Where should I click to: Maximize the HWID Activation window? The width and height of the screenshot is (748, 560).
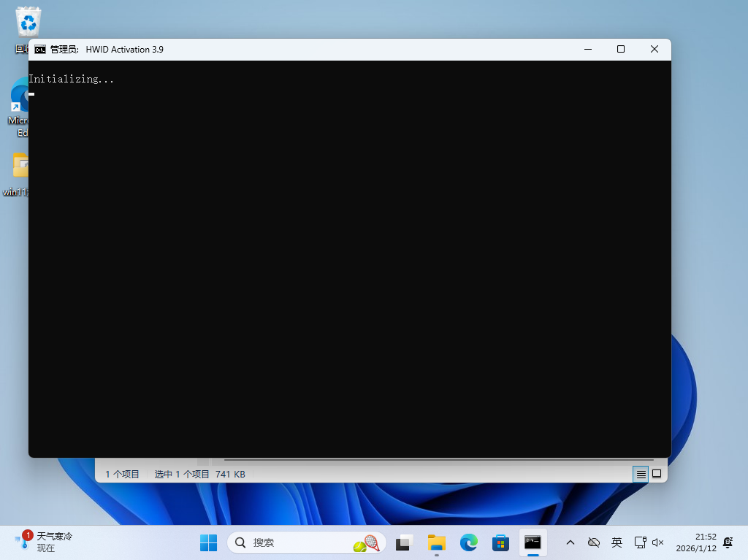[620, 49]
